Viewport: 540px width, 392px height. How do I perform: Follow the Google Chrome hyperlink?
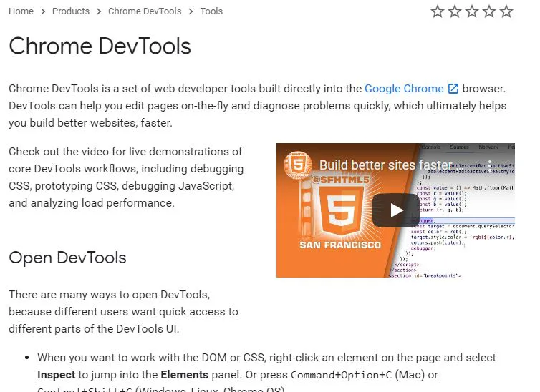click(x=404, y=89)
